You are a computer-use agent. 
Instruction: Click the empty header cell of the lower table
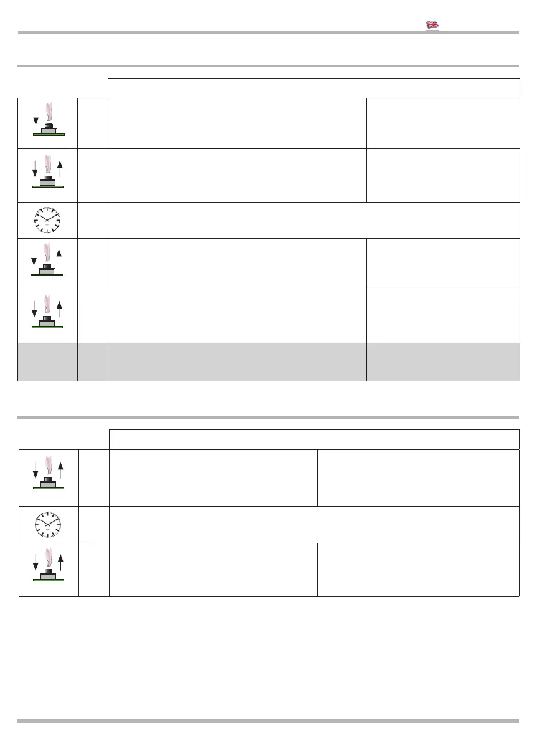point(314,439)
